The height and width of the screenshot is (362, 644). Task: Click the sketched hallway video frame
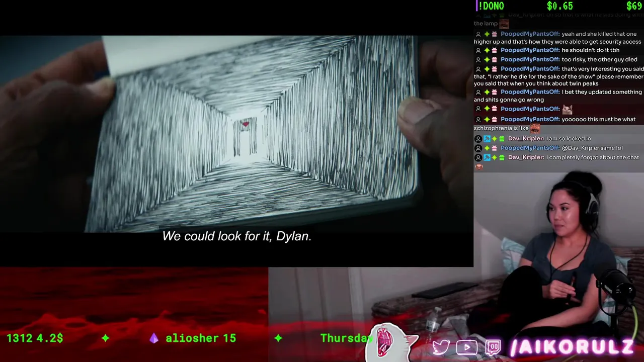236,133
